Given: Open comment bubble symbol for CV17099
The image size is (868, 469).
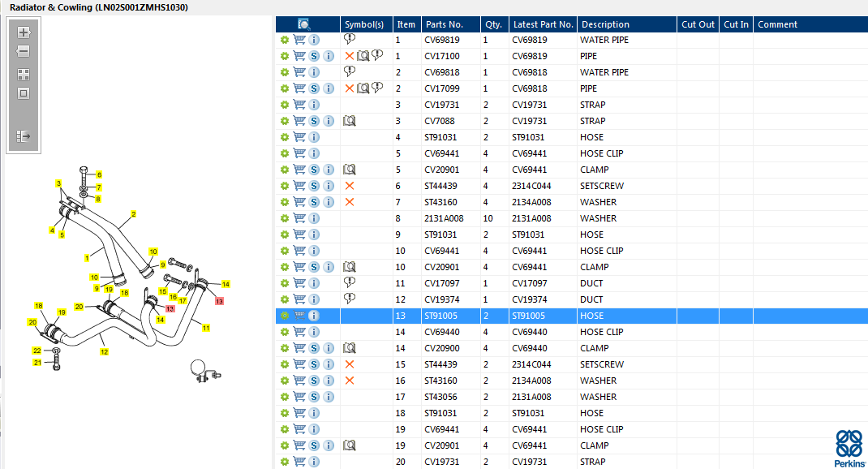Looking at the screenshot, I should click(377, 88).
